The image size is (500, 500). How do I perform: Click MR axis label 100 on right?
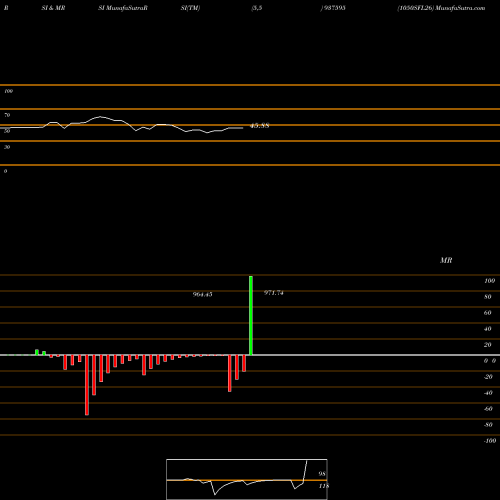pyautogui.click(x=489, y=281)
